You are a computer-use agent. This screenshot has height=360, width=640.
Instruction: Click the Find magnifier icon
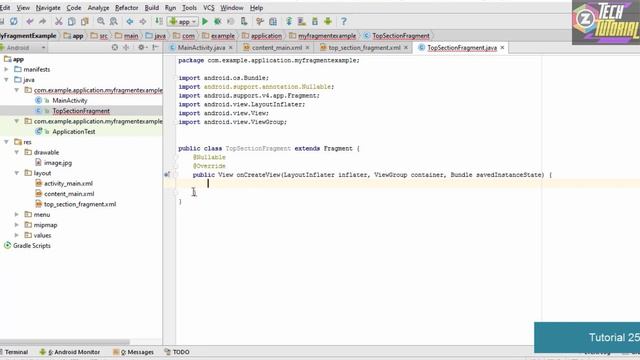pos(101,21)
